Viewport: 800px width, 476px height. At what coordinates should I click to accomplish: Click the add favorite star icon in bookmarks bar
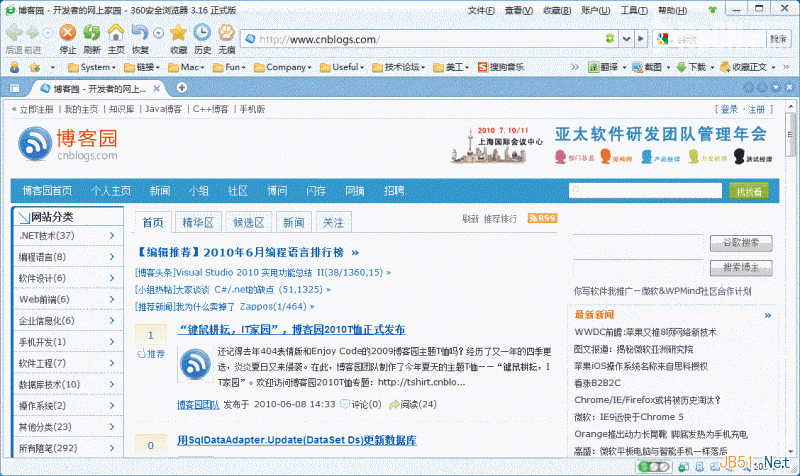point(35,67)
